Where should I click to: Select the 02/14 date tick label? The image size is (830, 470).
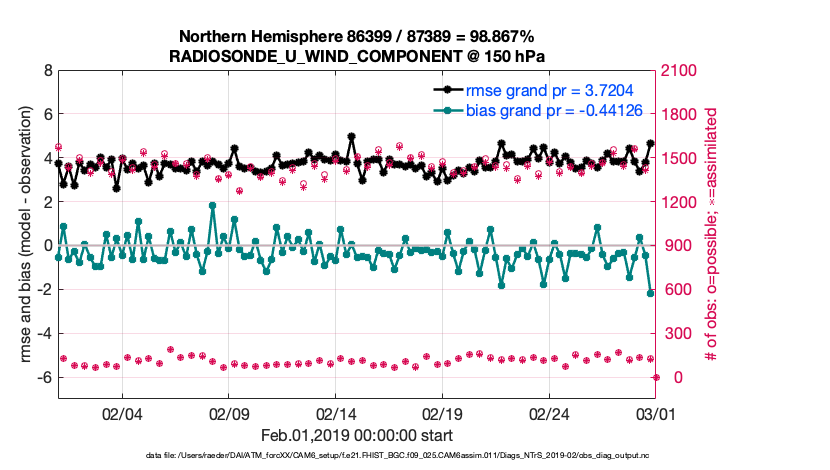click(337, 415)
